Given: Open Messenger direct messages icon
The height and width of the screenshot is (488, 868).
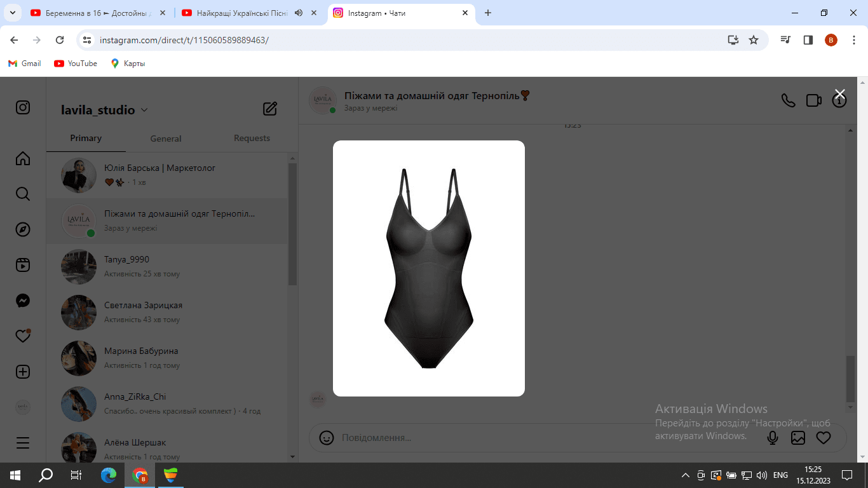Looking at the screenshot, I should [x=23, y=301].
